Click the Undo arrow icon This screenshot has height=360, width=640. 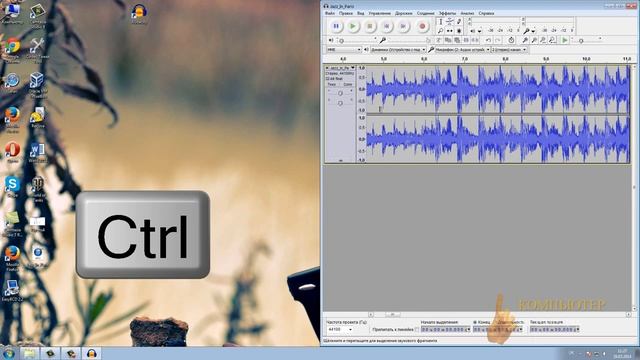[x=488, y=40]
